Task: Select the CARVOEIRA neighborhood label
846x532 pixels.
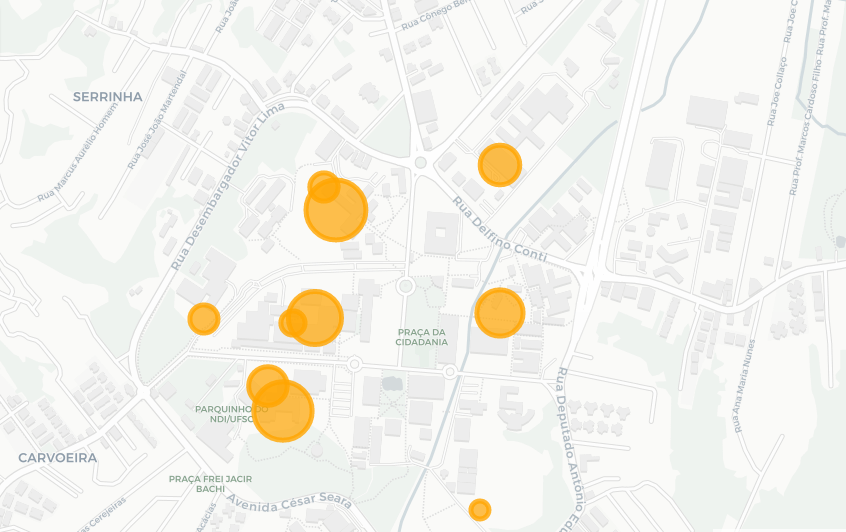Action: click(58, 457)
